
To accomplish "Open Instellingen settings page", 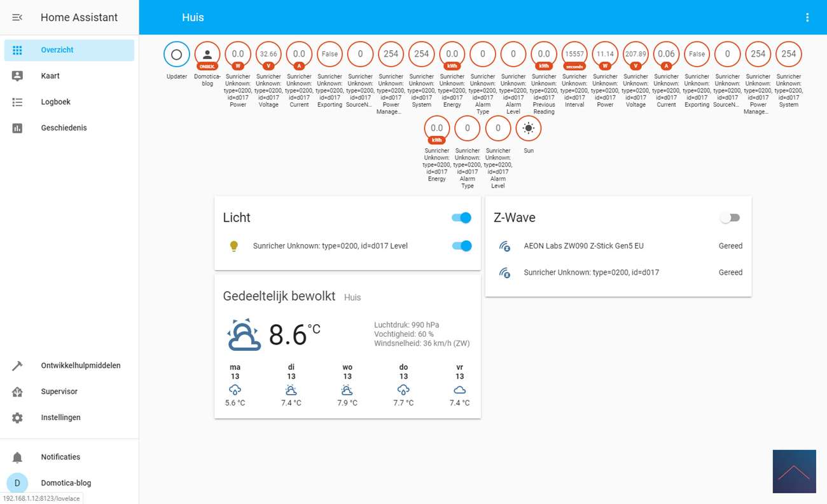I will click(x=60, y=418).
